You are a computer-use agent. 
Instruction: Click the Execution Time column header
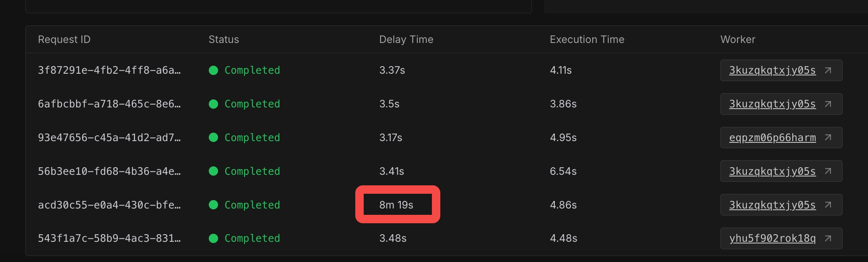pyautogui.click(x=587, y=40)
